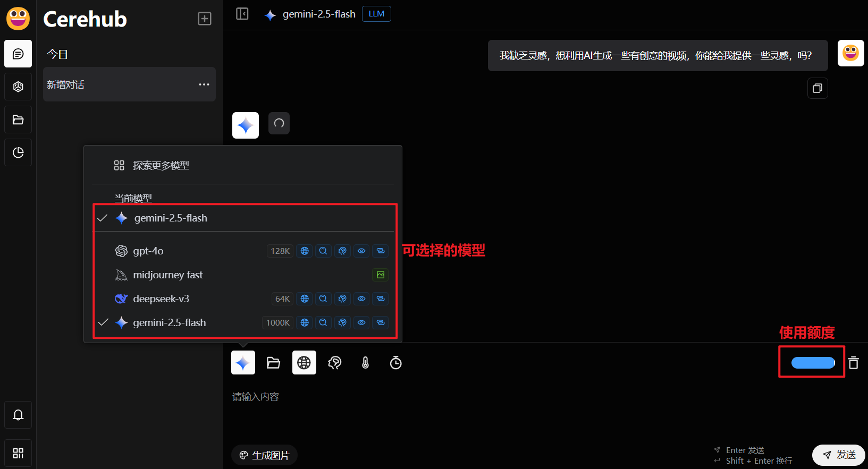This screenshot has width=868, height=469.
Task: Click reasoning brain icon on deepseek-v3 row
Action: [x=342, y=299]
